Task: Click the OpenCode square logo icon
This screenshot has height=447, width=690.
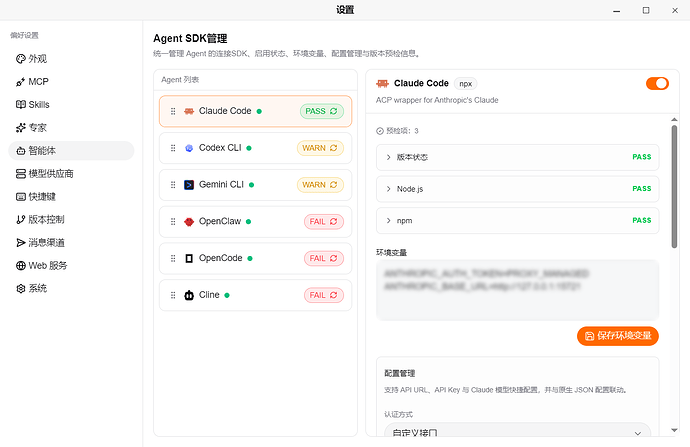Action: pos(189,258)
